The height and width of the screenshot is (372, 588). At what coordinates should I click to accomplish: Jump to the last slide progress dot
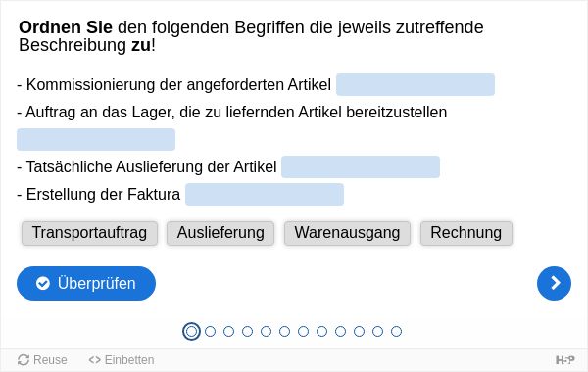pos(396,331)
